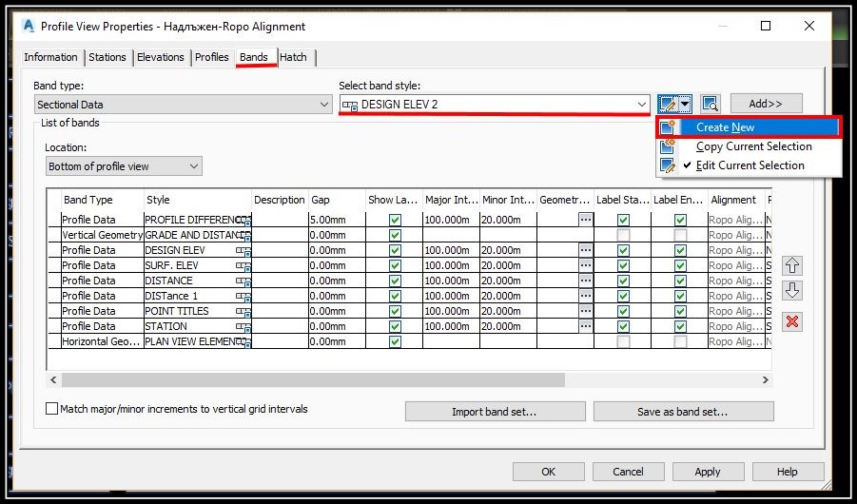Click style picker icon in DESIGN ELEV row
The width and height of the screenshot is (857, 504).
243,251
